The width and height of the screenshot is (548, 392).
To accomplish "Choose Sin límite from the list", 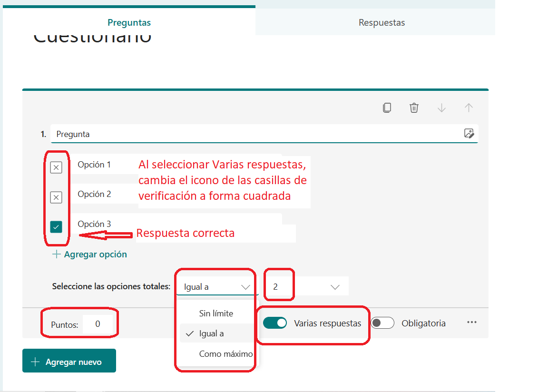I will (x=216, y=314).
